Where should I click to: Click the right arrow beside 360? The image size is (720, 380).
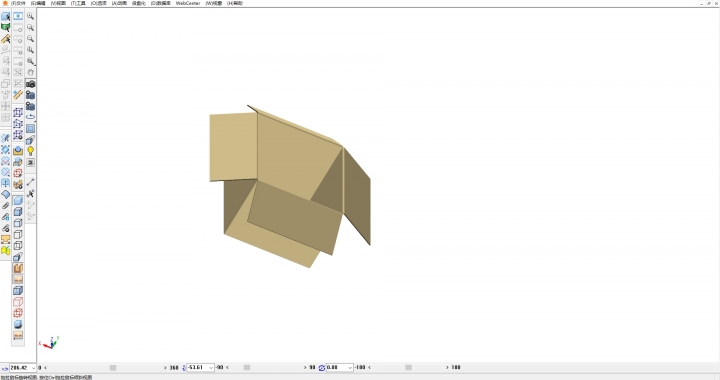(165, 368)
